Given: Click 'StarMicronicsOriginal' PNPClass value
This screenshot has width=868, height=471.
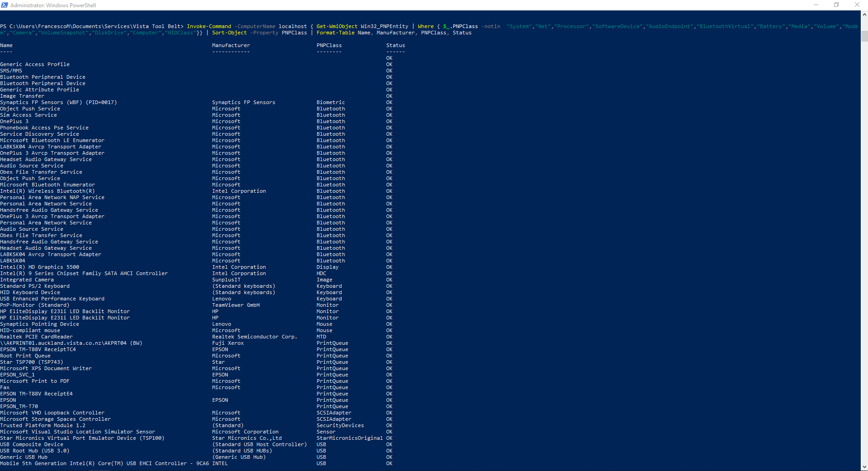Looking at the screenshot, I should (350, 438).
